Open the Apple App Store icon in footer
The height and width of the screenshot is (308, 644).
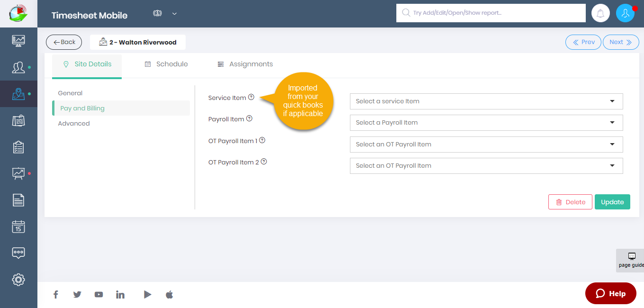pyautogui.click(x=170, y=295)
